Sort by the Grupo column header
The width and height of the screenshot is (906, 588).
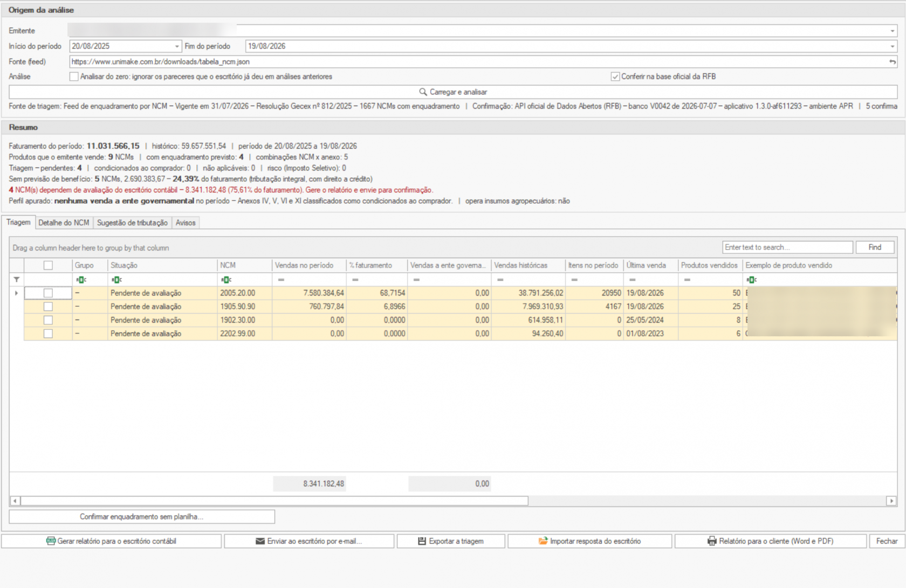(x=90, y=265)
